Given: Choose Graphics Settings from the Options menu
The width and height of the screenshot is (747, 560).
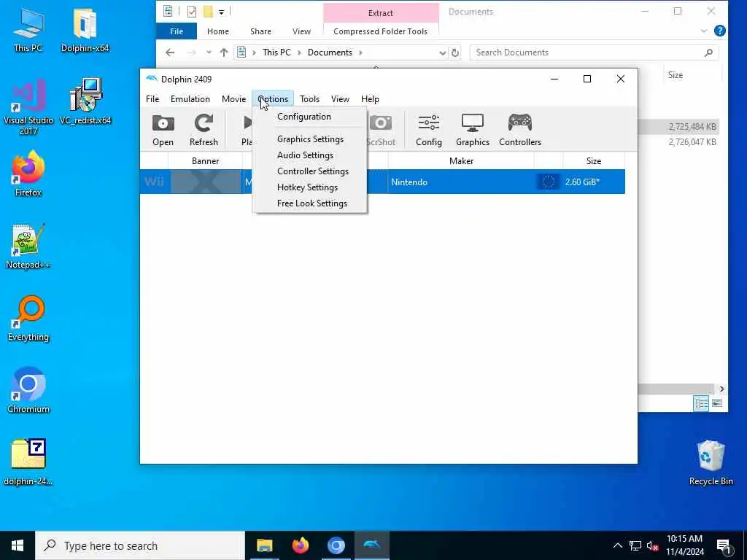Looking at the screenshot, I should tap(310, 139).
